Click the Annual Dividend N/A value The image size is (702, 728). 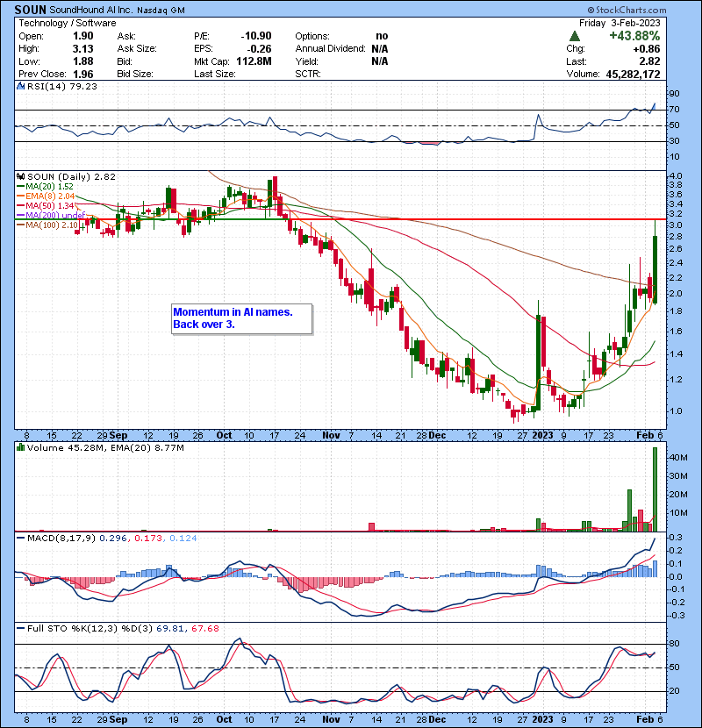[x=380, y=49]
